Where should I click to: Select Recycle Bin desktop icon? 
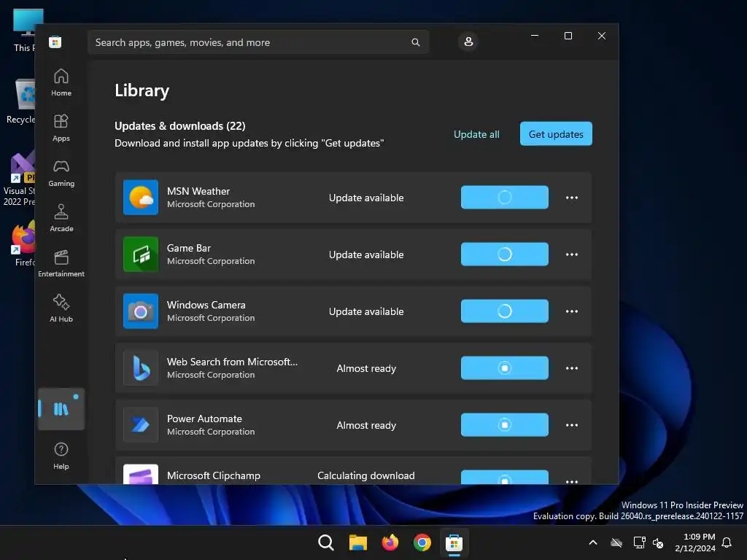click(21, 101)
